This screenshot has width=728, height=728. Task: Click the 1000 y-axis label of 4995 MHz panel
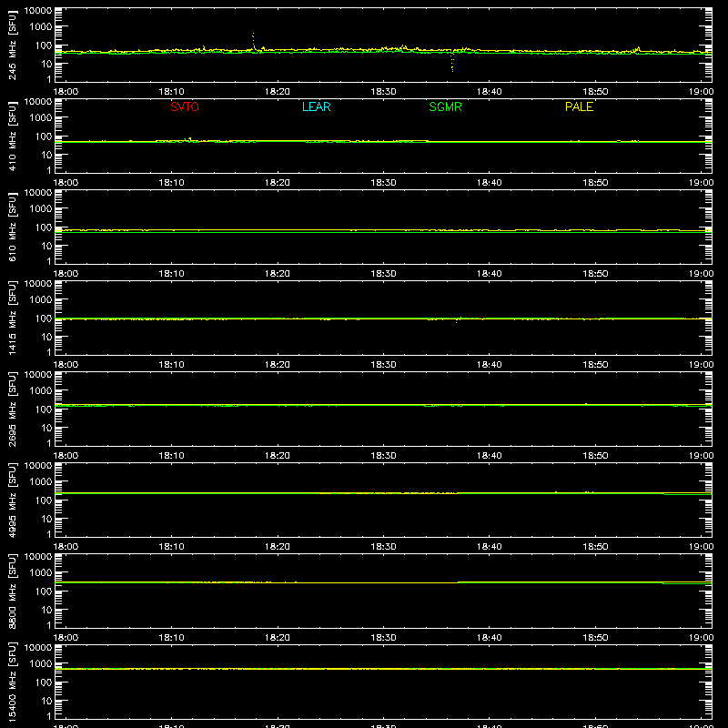(x=41, y=482)
